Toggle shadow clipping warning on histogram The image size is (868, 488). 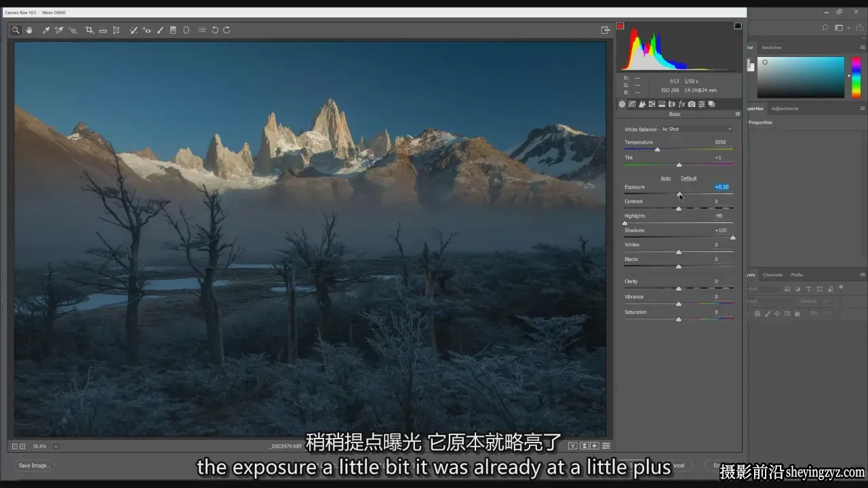coord(620,26)
